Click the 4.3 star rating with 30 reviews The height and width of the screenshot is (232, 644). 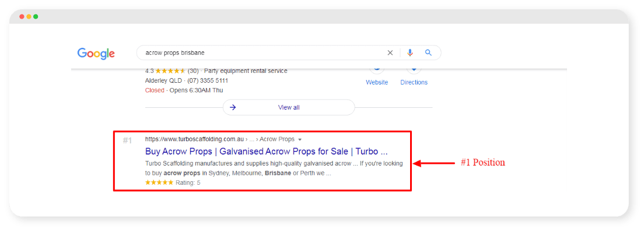[171, 71]
